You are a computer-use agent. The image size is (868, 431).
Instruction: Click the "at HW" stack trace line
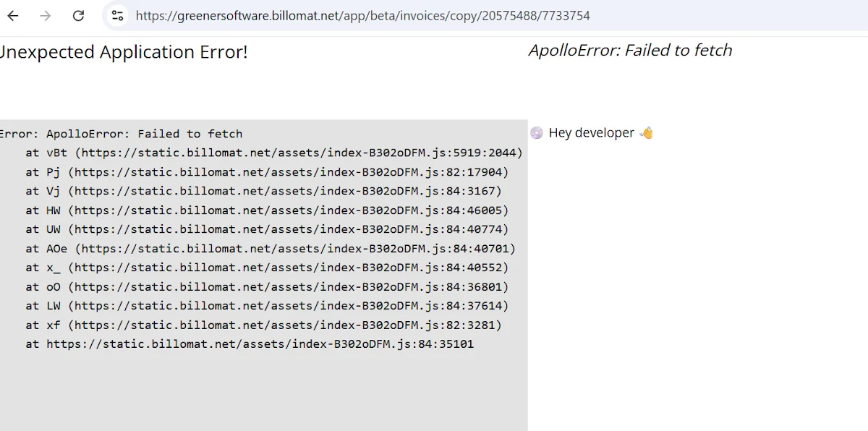[x=267, y=210]
